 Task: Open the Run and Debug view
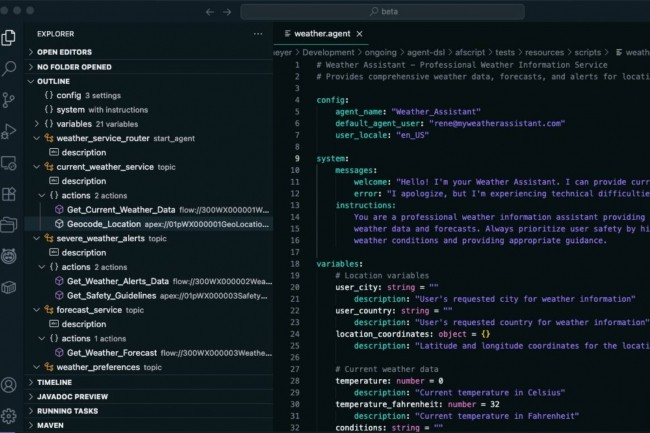(x=10, y=131)
